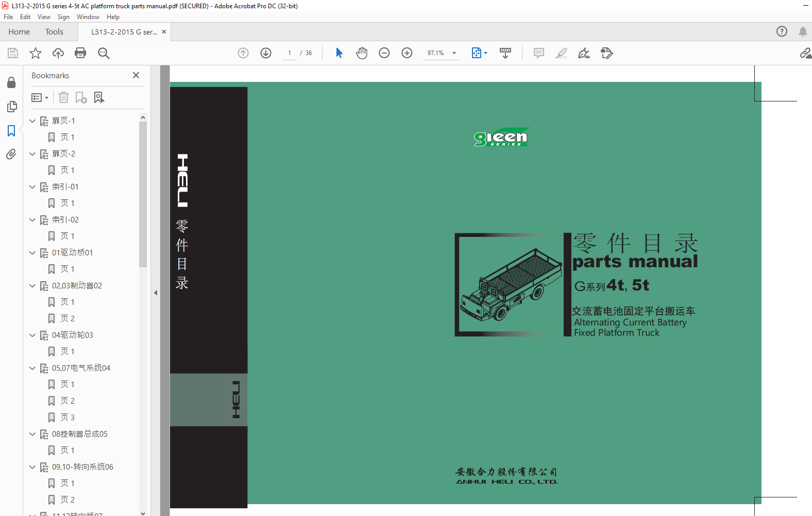The image size is (812, 516).
Task: Select 页 1 under 08控制器总成05
Action: 67,450
